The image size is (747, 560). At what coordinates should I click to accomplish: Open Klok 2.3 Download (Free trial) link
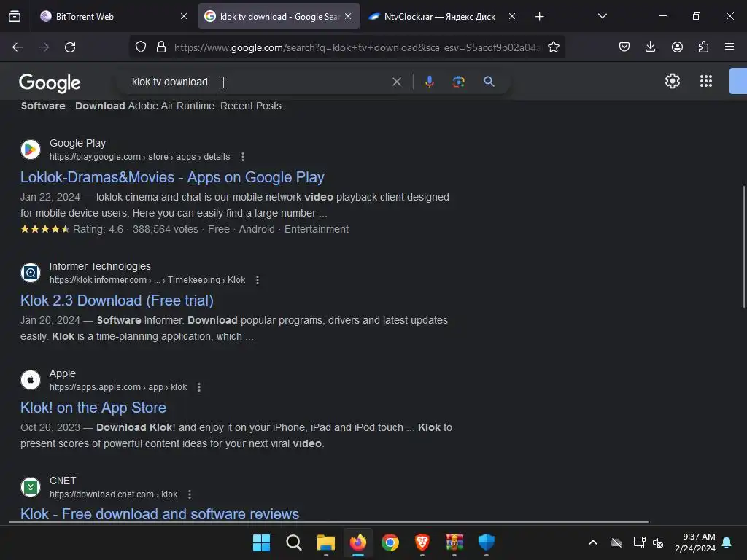pos(117,300)
